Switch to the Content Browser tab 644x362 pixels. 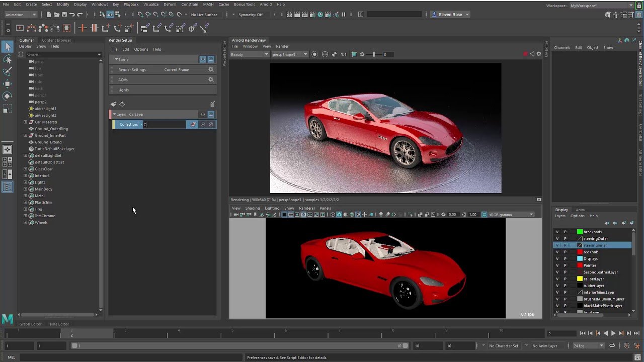coord(56,40)
